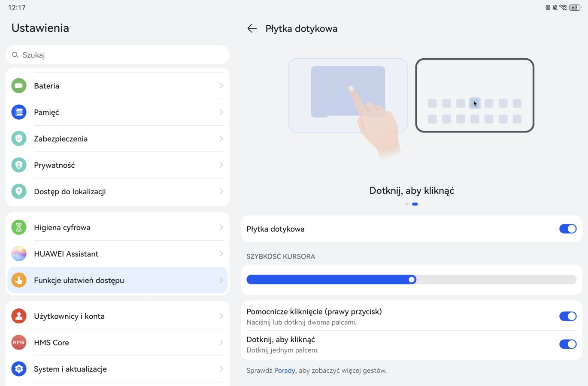Click chevron on Użytkownicy i konta row
The width and height of the screenshot is (588, 386).
221,316
